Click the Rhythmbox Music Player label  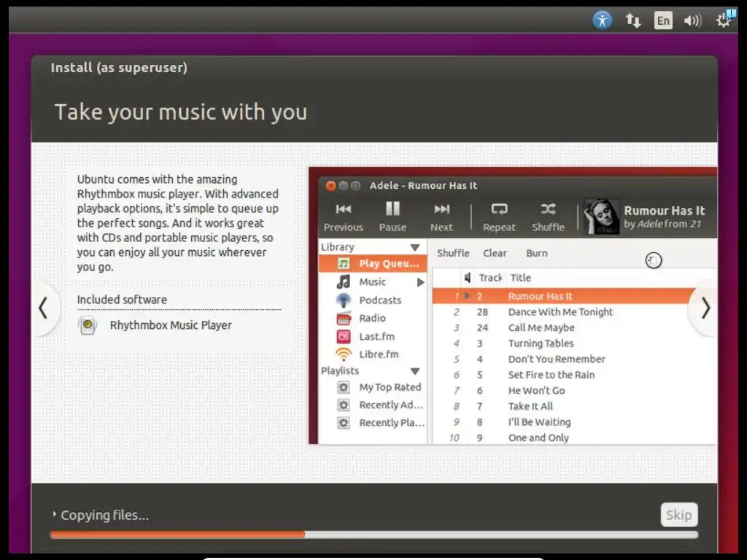pos(171,325)
